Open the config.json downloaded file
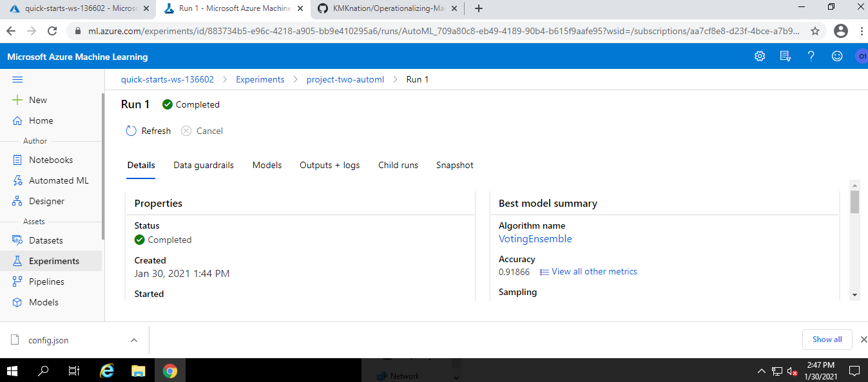The height and width of the screenshot is (382, 868). [x=48, y=340]
